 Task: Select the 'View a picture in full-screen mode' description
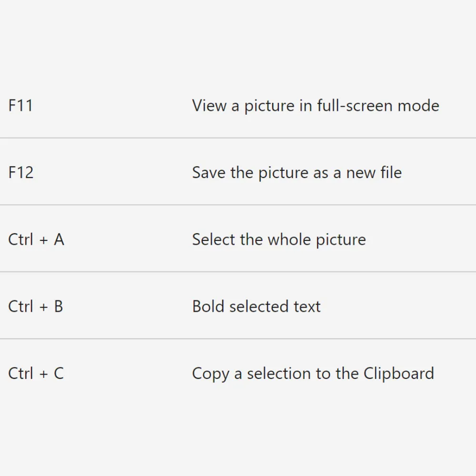(x=315, y=105)
